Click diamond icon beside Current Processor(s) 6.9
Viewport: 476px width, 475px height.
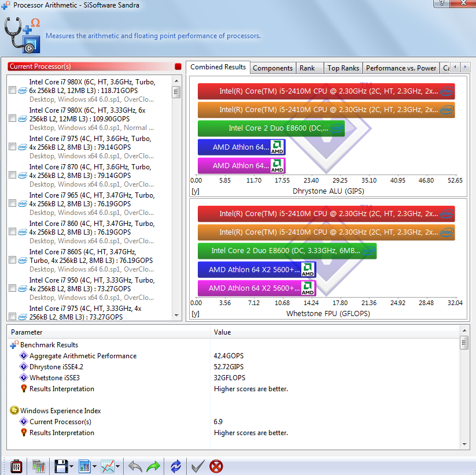pos(23,421)
